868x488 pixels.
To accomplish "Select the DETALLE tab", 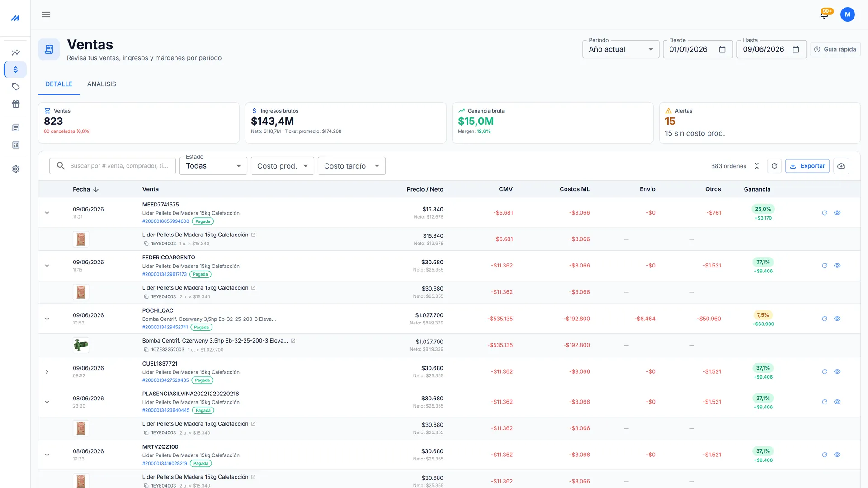I will point(59,84).
